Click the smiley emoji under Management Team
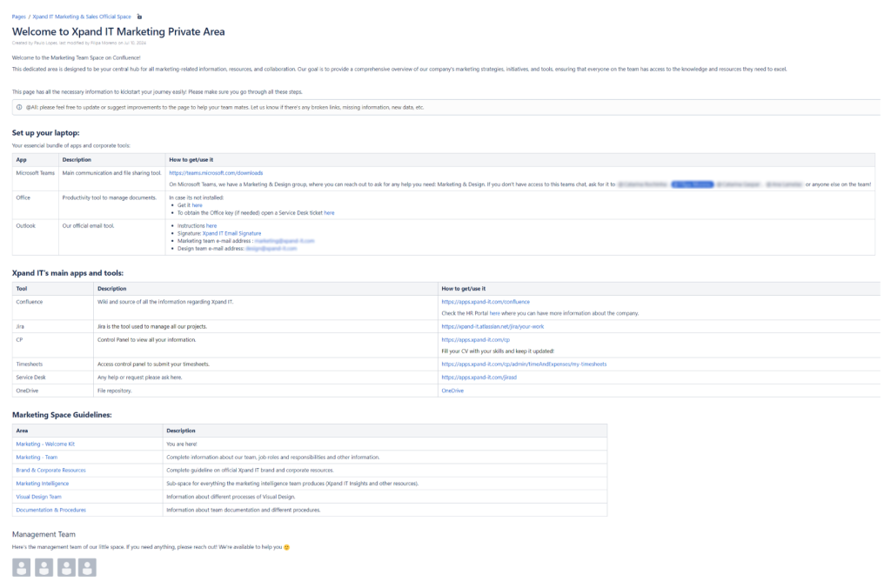Screen dimensions: 891x588 pos(286,547)
